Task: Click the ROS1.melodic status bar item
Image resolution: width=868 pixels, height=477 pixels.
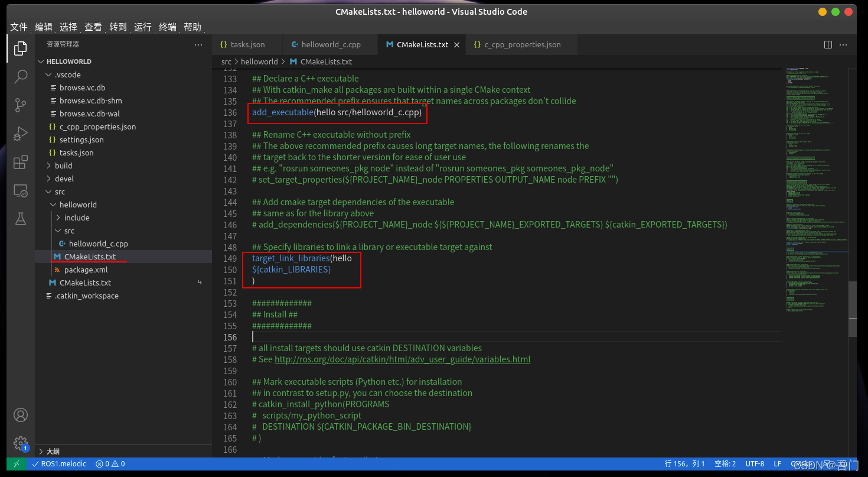Action: click(x=59, y=463)
